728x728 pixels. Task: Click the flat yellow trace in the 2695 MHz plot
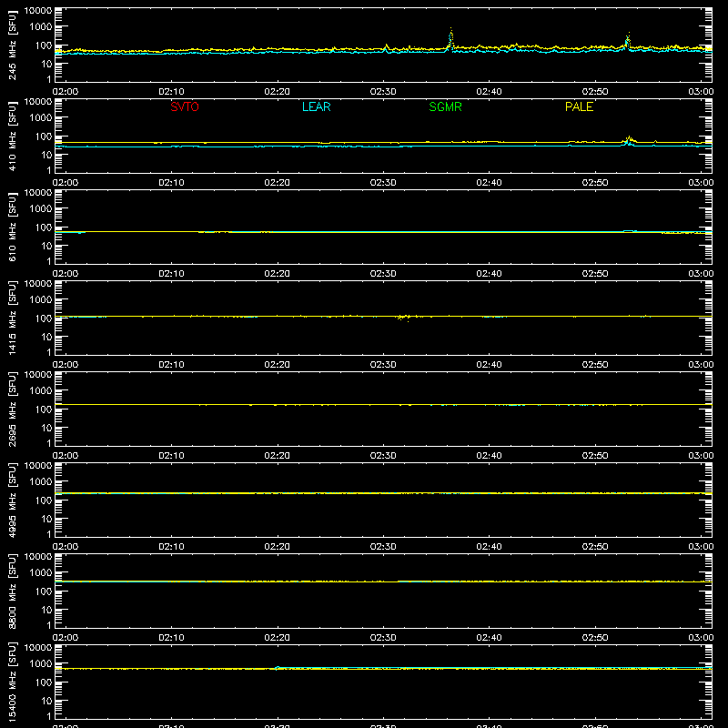383,405
